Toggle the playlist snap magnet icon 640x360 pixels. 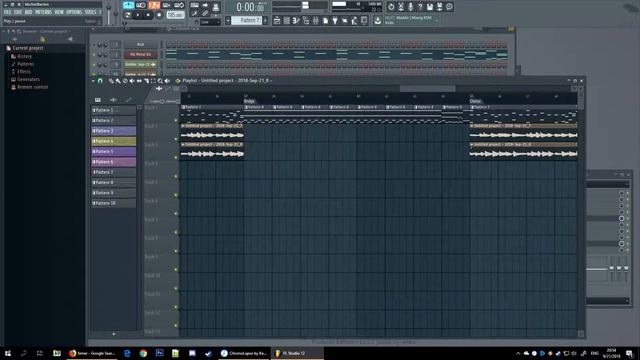[100, 81]
